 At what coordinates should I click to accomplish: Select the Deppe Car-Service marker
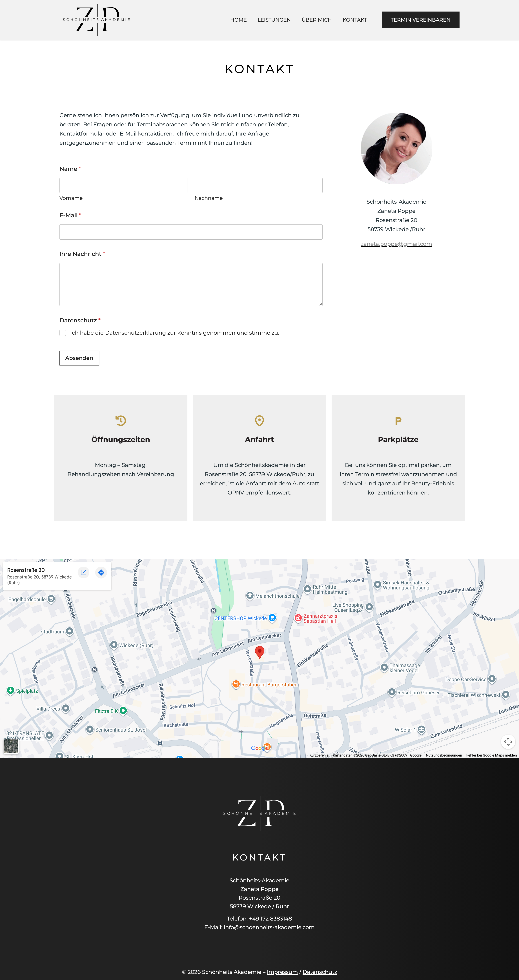click(x=492, y=679)
